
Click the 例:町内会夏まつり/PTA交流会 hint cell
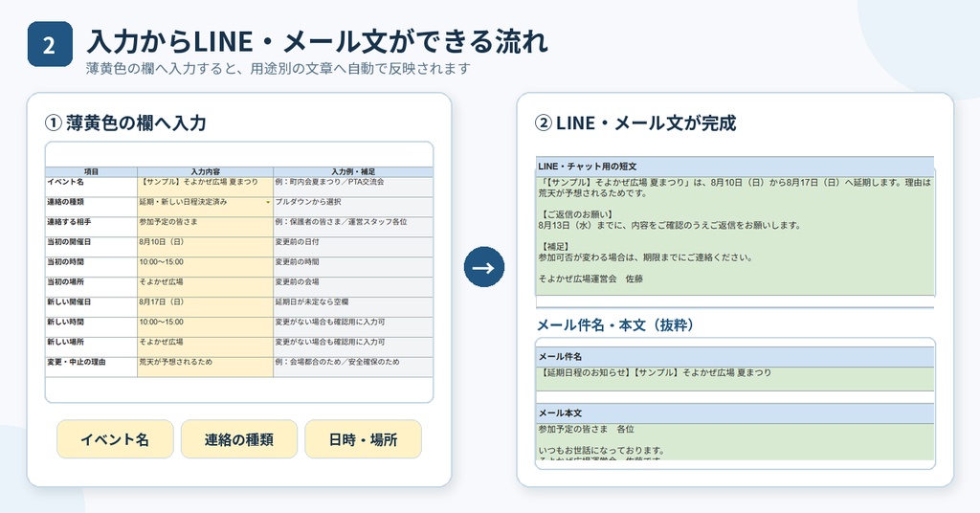point(353,187)
